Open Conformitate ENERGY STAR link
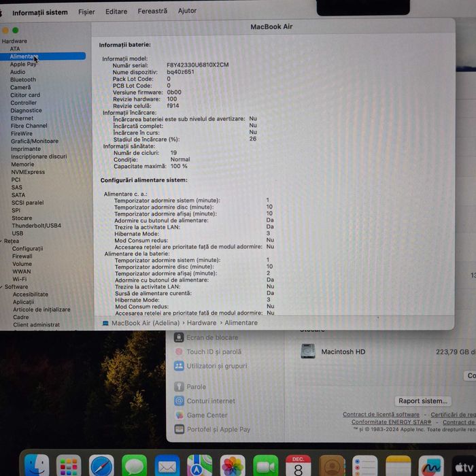 pos(391,422)
